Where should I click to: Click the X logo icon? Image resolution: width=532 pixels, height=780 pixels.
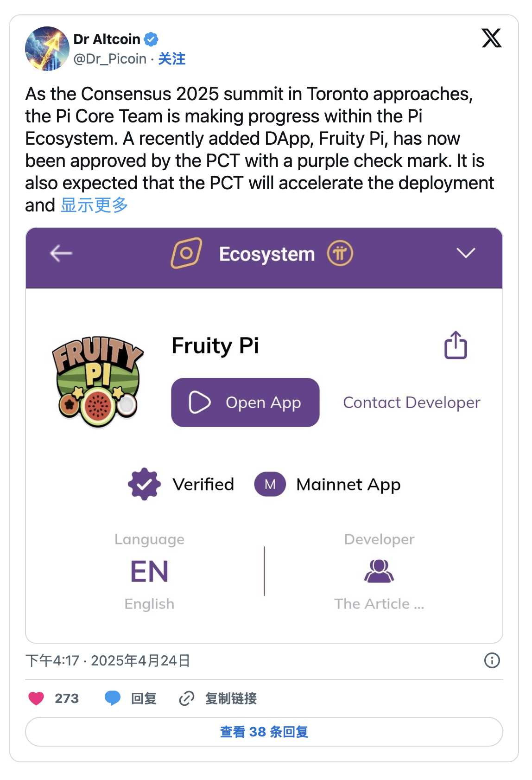491,38
